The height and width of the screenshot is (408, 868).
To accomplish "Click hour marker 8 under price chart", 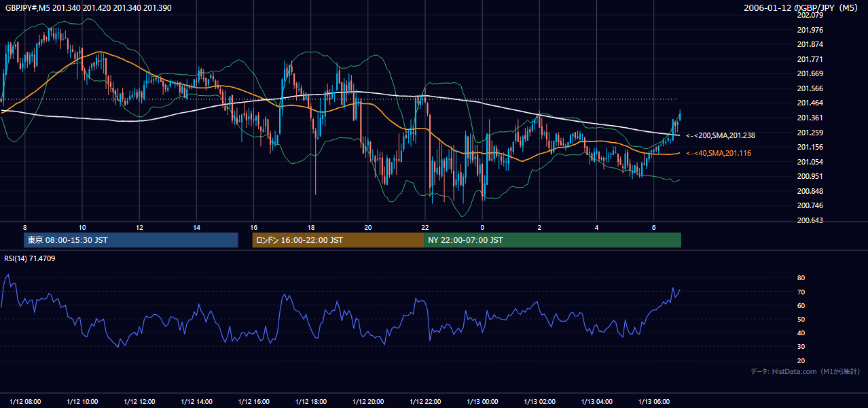I will pos(25,226).
